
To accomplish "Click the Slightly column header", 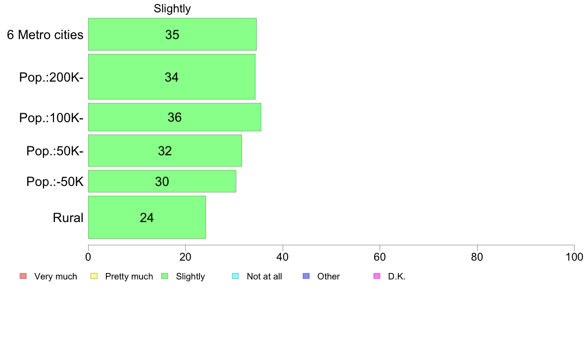I will pos(172,8).
